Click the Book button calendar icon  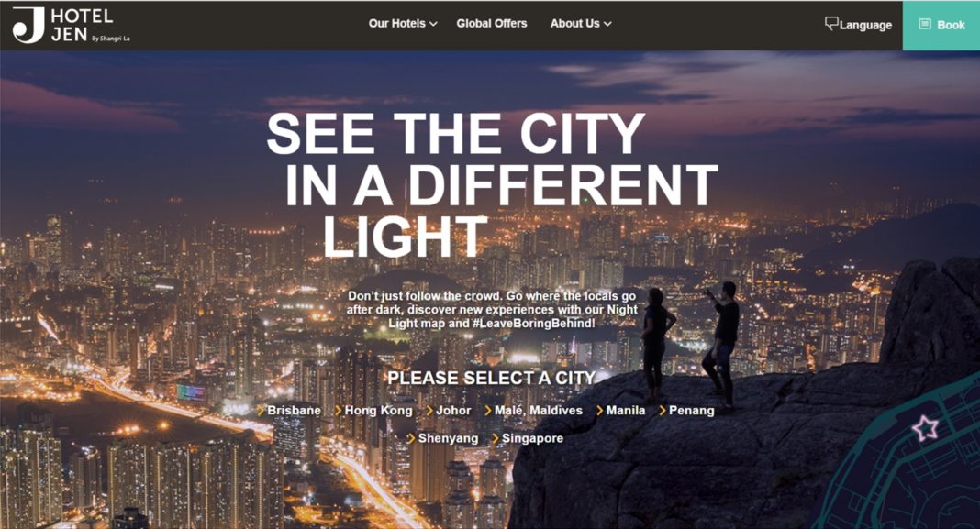(x=924, y=25)
